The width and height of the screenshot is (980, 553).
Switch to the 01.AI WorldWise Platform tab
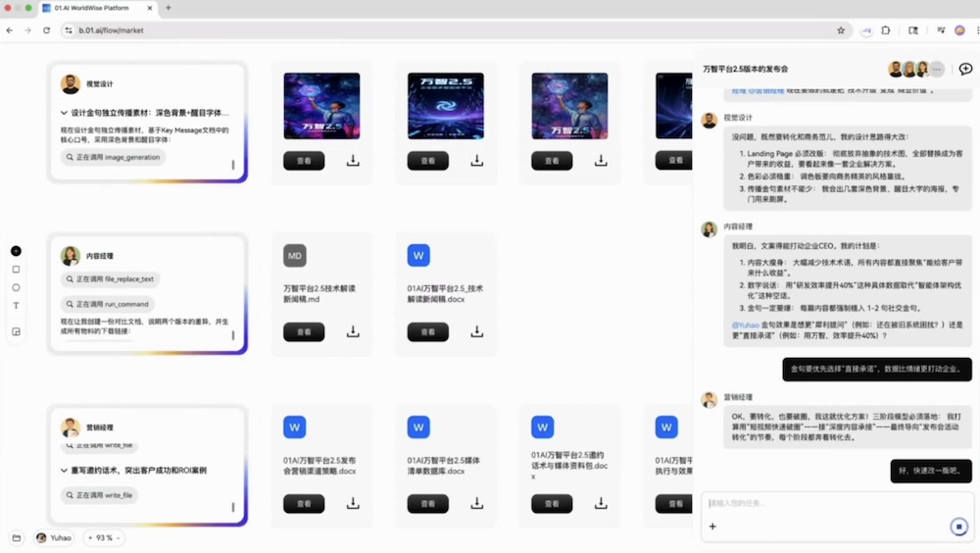coord(98,8)
